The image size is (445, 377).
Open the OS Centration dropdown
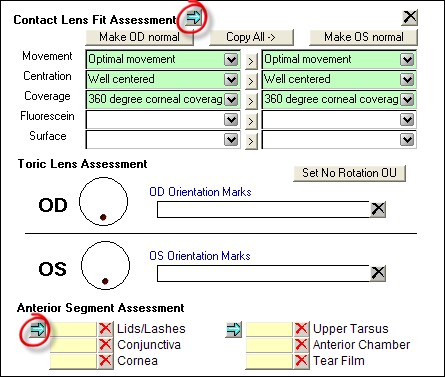click(x=407, y=80)
